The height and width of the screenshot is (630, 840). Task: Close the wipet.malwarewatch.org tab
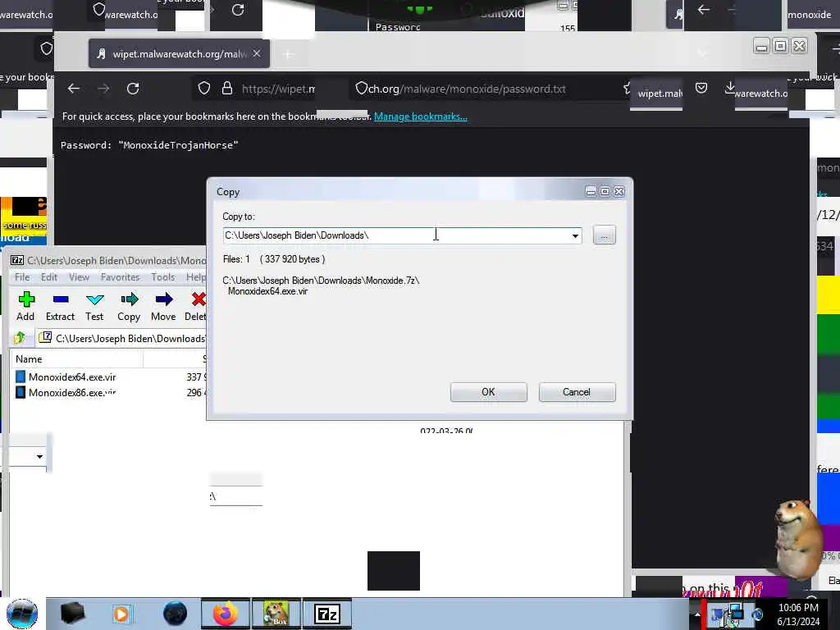click(x=257, y=53)
